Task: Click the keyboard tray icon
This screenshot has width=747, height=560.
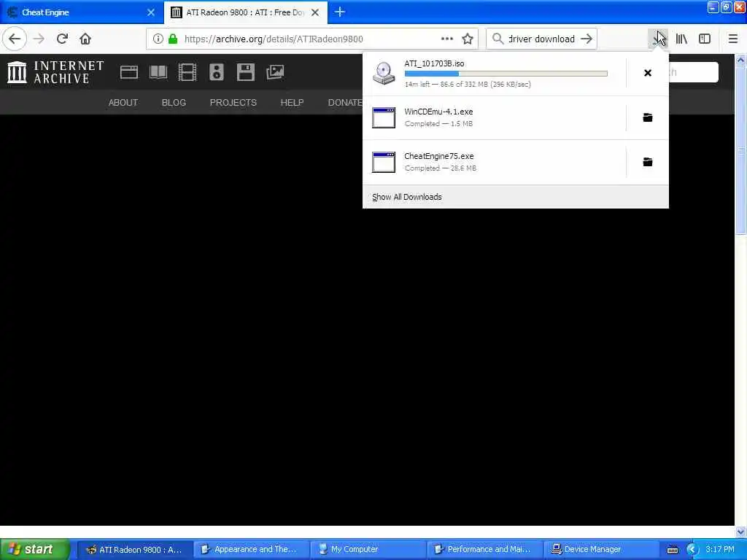Action: tap(672, 550)
